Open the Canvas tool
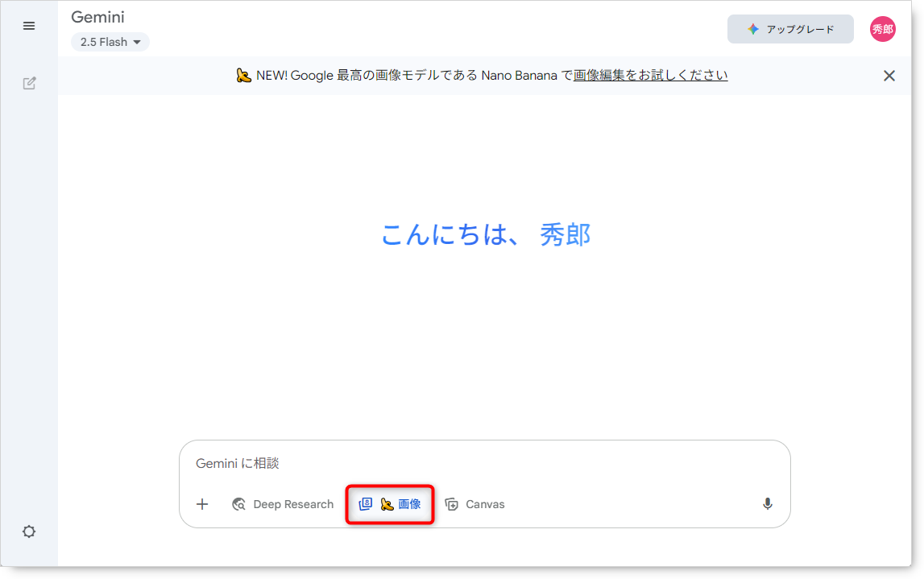Screen dimensions: 924x579 point(475,504)
